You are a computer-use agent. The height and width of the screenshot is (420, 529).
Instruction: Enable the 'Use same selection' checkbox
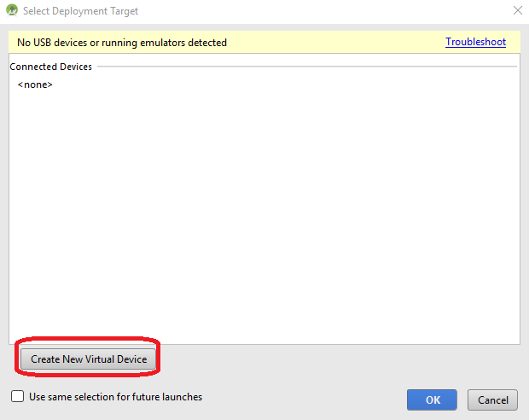(17, 397)
